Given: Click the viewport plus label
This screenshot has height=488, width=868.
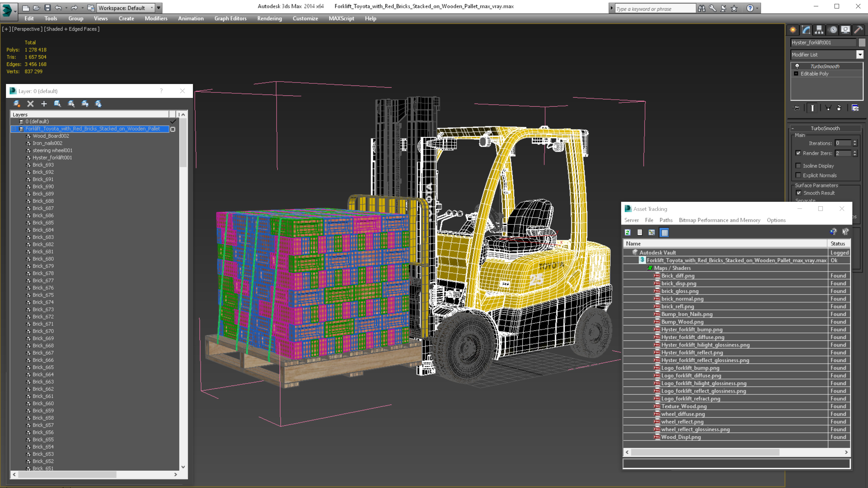Looking at the screenshot, I should (6, 29).
